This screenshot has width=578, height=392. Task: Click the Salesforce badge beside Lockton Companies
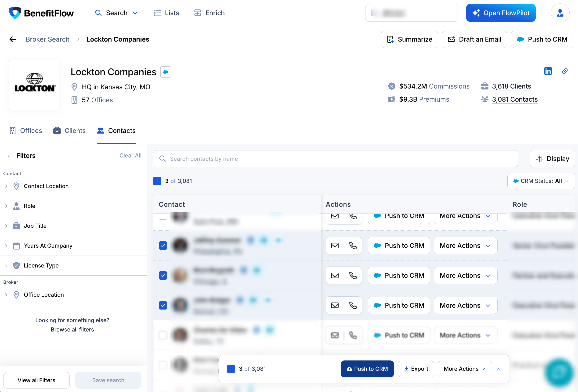(166, 72)
